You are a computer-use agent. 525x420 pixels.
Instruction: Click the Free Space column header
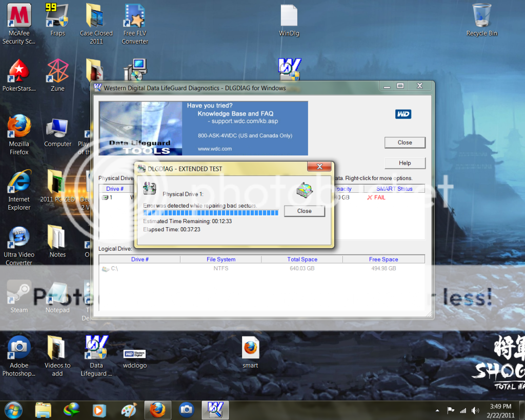tap(383, 259)
